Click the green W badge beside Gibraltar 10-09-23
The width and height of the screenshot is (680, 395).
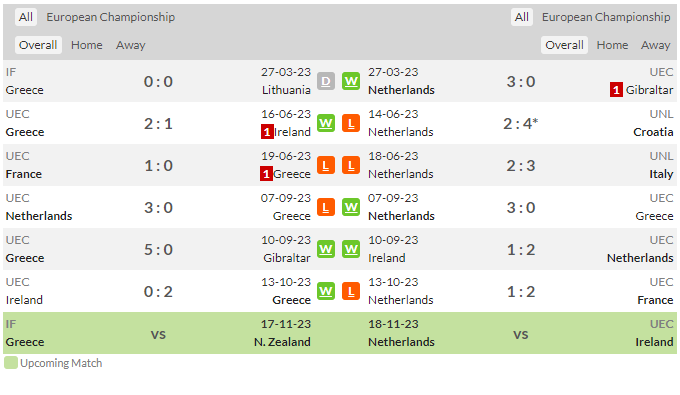[326, 249]
